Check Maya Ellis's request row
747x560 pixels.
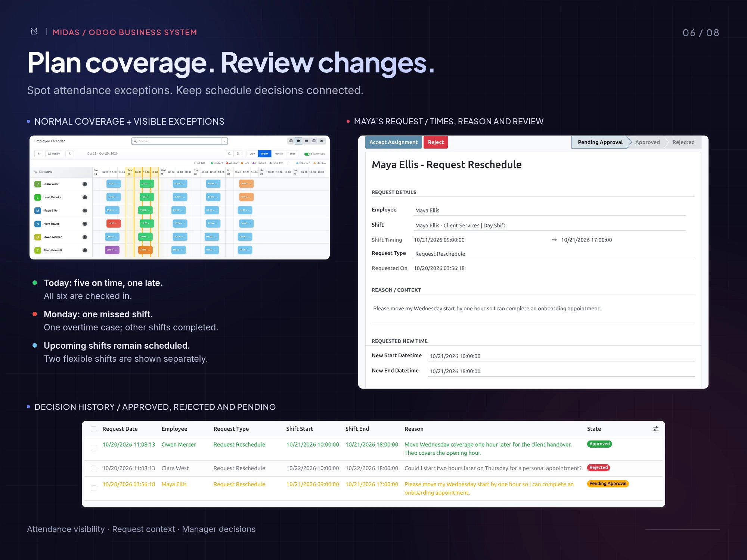(x=94, y=488)
